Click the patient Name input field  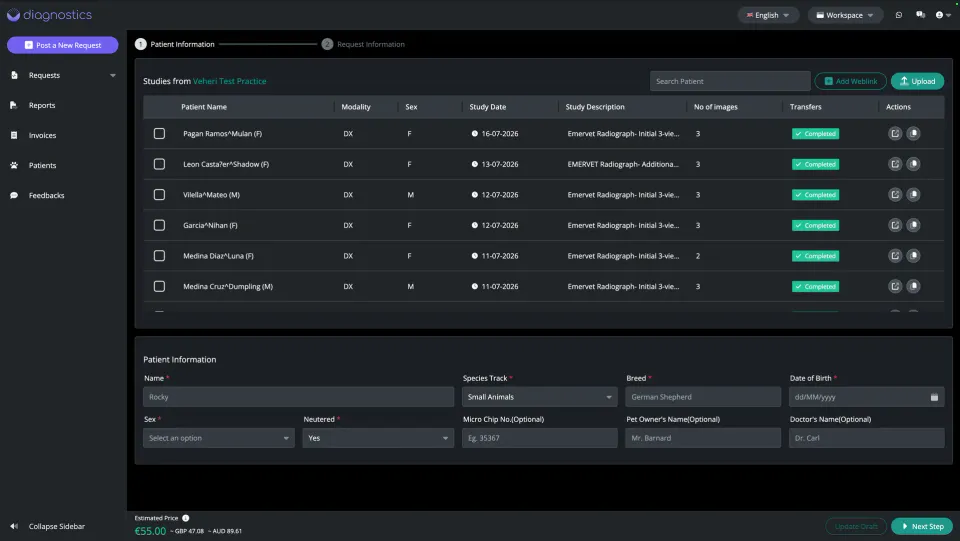pyautogui.click(x=299, y=397)
